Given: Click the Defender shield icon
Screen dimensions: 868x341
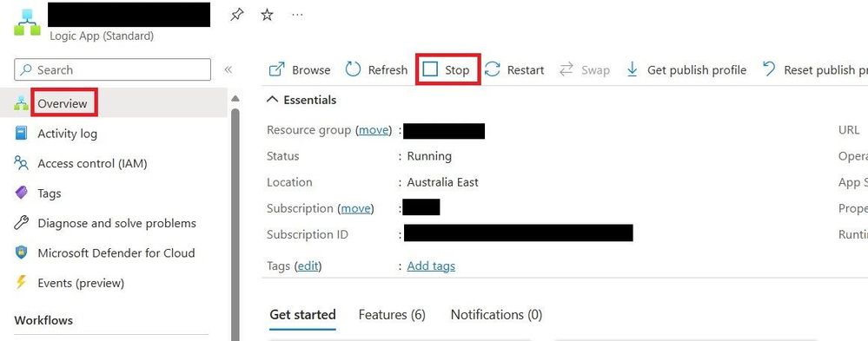Looking at the screenshot, I should click(21, 252).
